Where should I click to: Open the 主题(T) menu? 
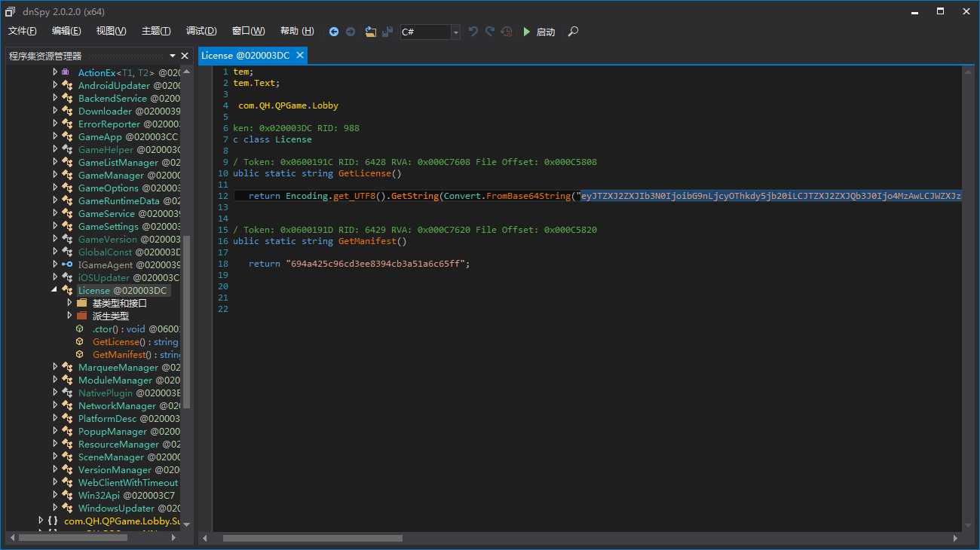[x=156, y=31]
